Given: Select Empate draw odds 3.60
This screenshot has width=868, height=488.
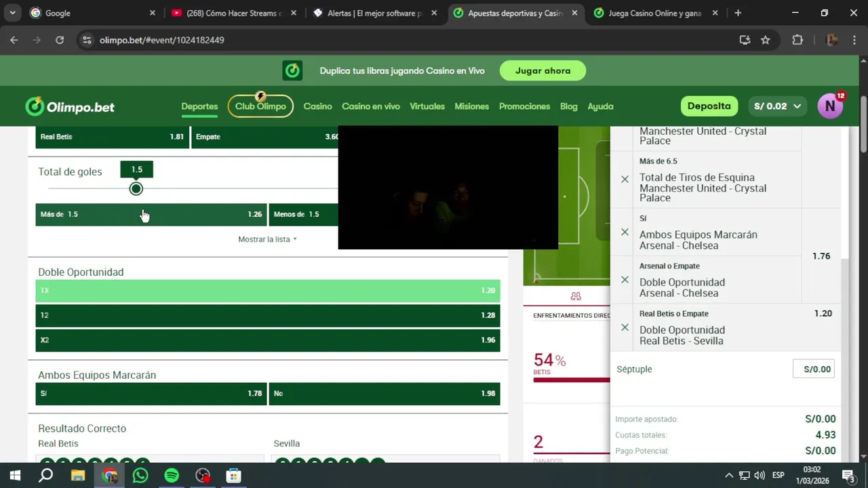Looking at the screenshot, I should coord(265,137).
